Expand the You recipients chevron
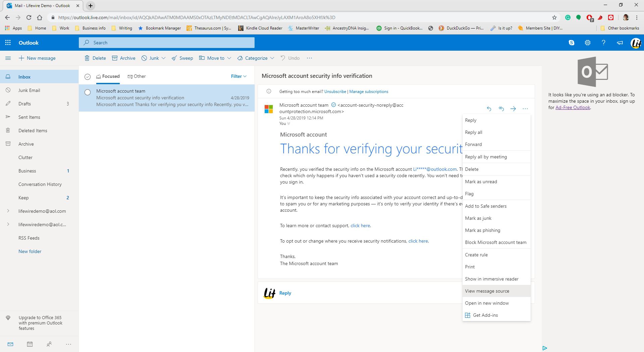The width and height of the screenshot is (644, 352). tap(288, 123)
